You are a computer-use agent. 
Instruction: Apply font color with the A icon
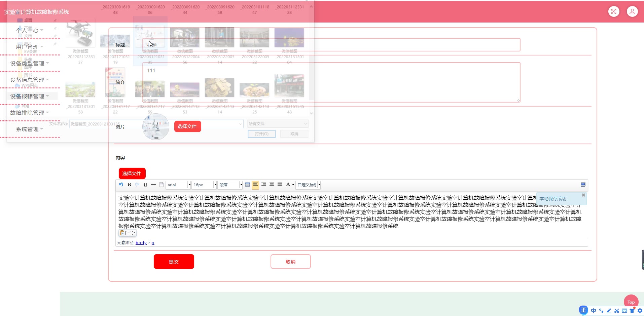pos(288,185)
